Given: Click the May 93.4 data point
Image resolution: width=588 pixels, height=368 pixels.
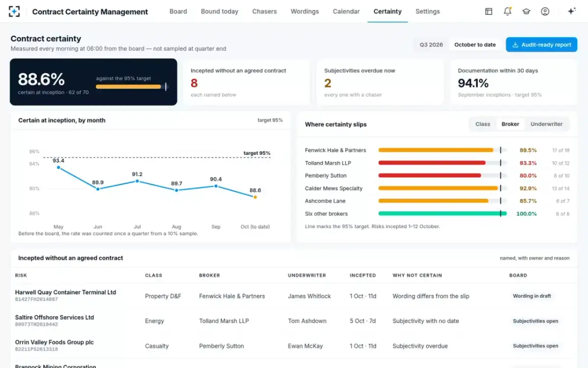Looking at the screenshot, I should 58,167.
